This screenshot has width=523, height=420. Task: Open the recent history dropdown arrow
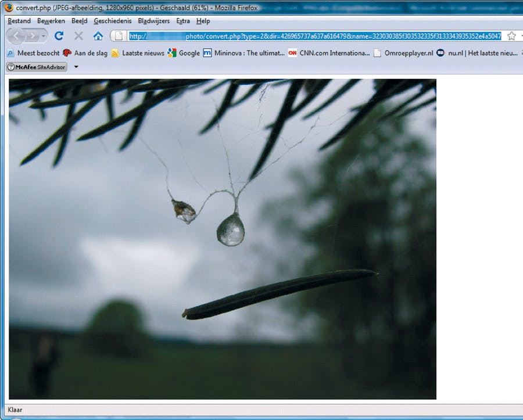[x=44, y=36]
